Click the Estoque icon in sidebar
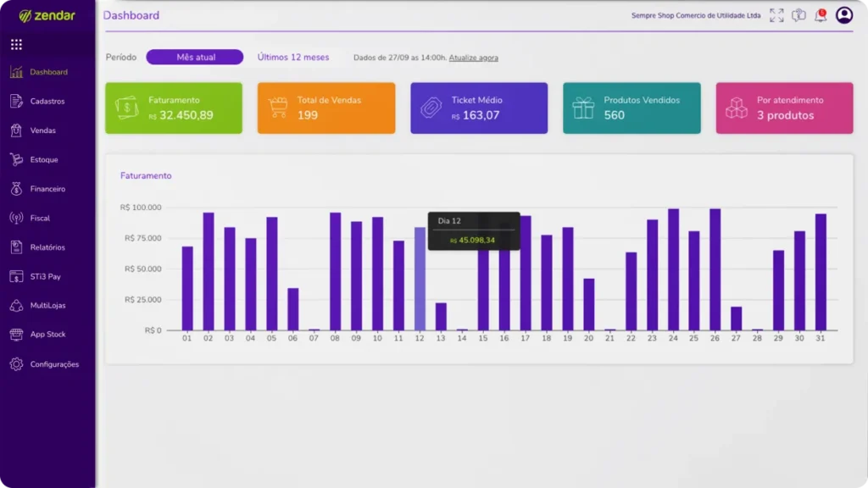This screenshot has height=488, width=868. pyautogui.click(x=16, y=159)
